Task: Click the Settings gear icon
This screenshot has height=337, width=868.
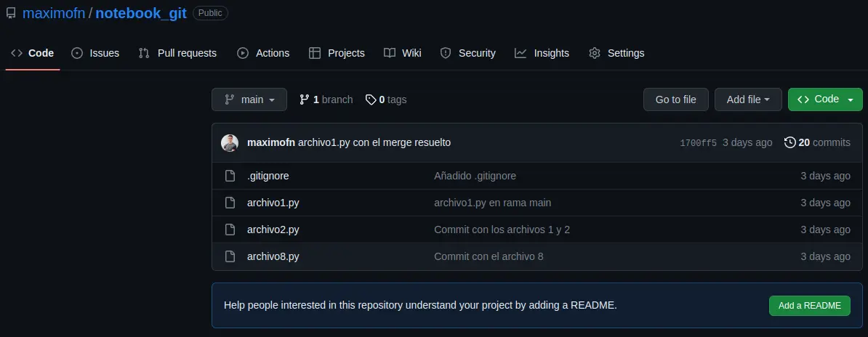Action: point(595,53)
